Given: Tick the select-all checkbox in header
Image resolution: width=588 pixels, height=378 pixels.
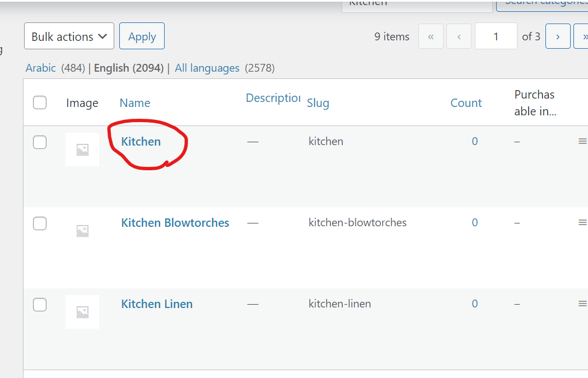Looking at the screenshot, I should [40, 102].
